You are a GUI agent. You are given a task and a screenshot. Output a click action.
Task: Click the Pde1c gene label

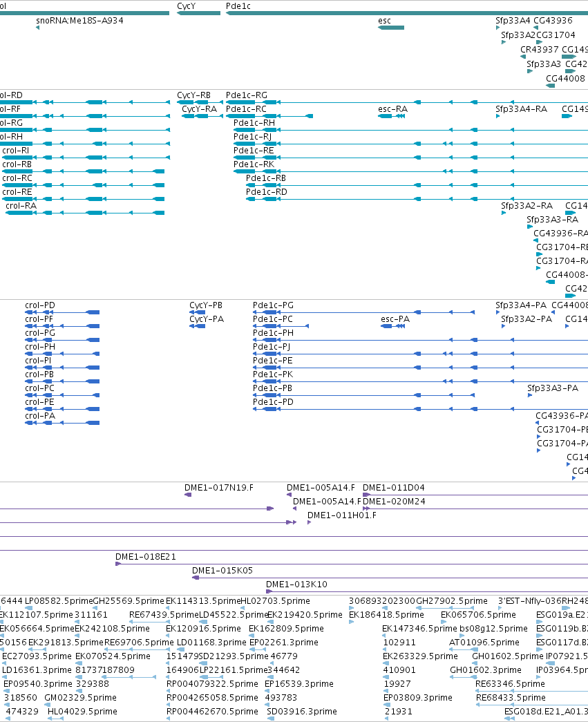point(238,6)
